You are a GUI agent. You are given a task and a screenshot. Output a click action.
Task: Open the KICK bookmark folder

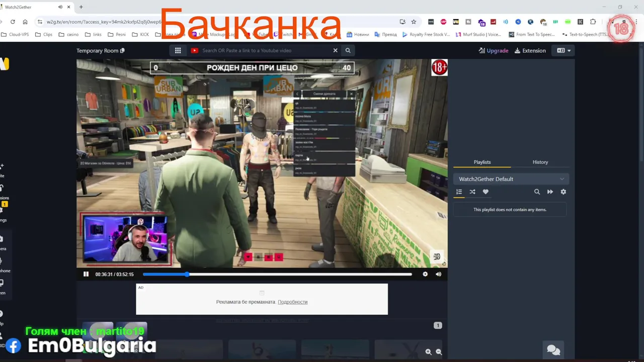pos(141,34)
